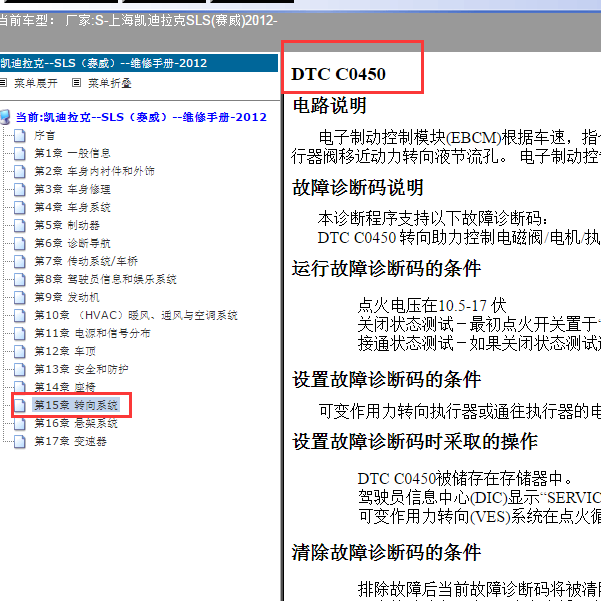The width and height of the screenshot is (601, 601).
Task: Click the page icon beside 第14章 座椅
Action: click(20, 387)
